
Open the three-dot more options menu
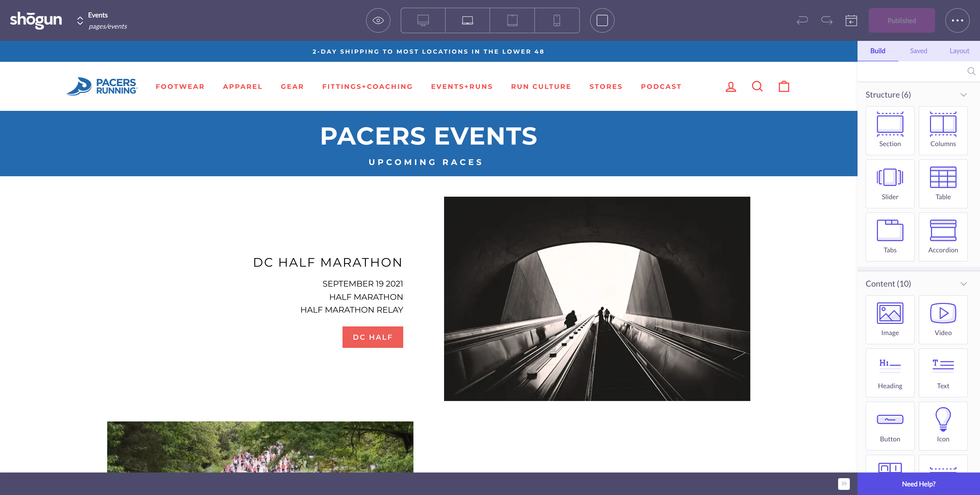[x=957, y=21]
